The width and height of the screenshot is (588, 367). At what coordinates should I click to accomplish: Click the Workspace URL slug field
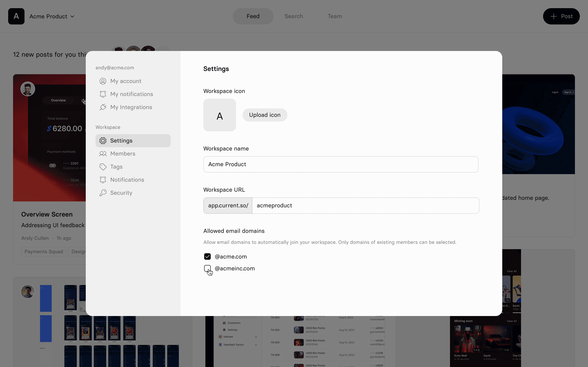365,206
